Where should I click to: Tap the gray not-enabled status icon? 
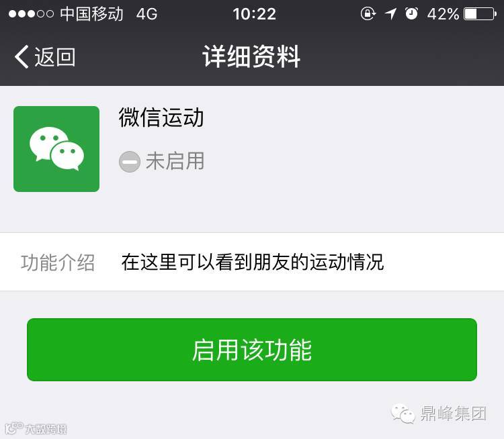coord(130,162)
